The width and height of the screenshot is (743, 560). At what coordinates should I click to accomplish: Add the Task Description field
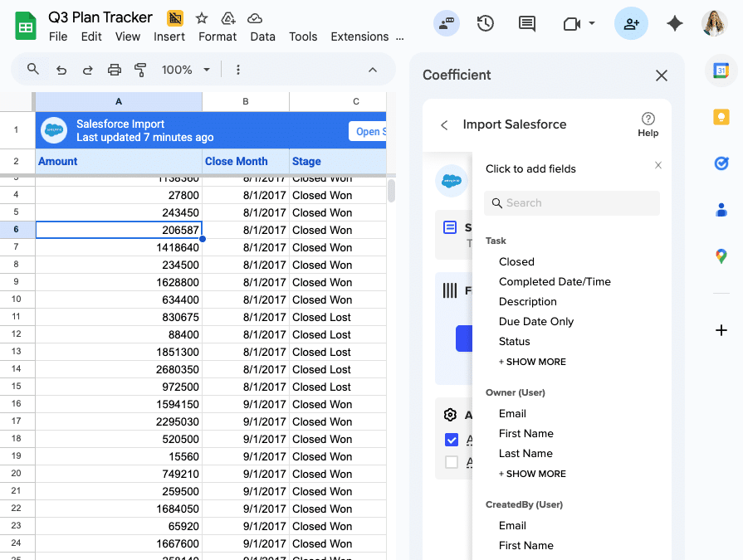pyautogui.click(x=527, y=301)
